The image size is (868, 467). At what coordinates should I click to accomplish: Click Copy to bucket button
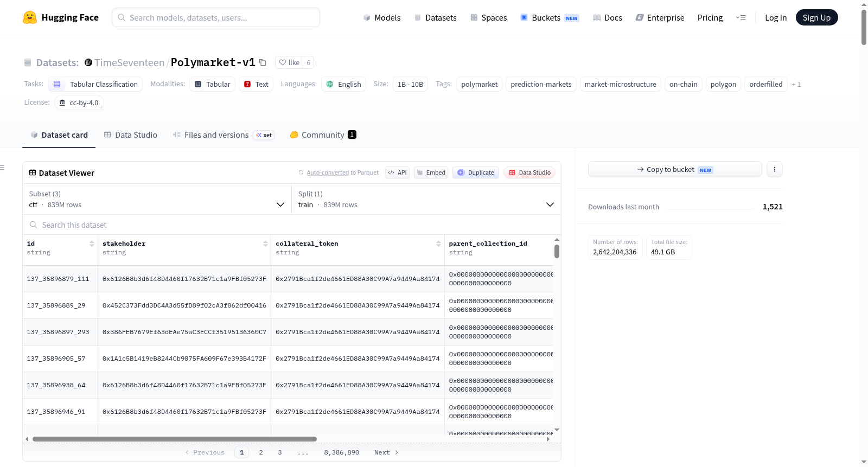tap(675, 169)
